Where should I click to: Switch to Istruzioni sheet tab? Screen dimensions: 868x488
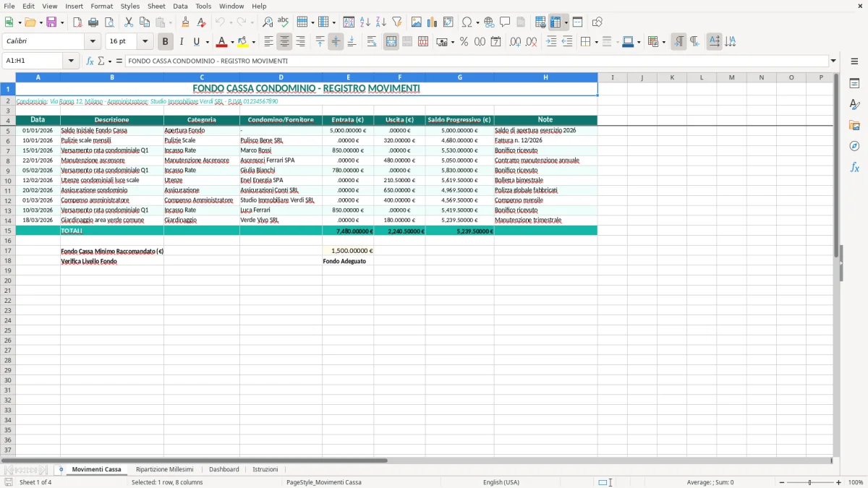click(265, 469)
